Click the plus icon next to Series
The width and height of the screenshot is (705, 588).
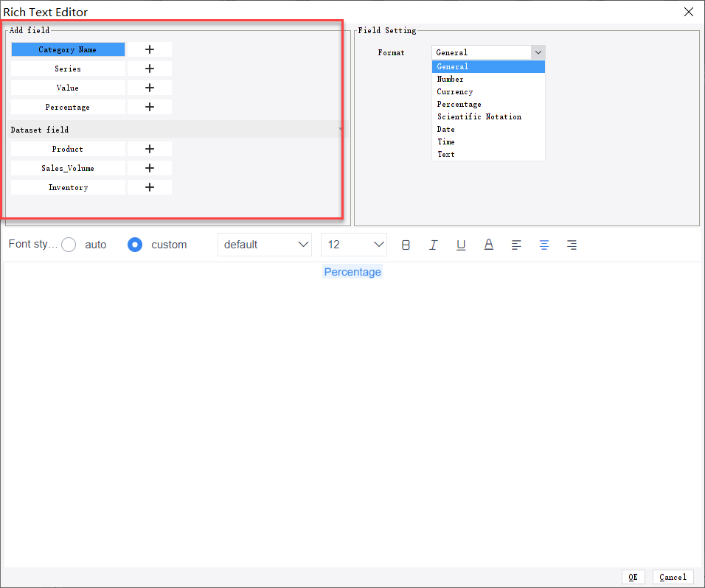click(x=149, y=68)
